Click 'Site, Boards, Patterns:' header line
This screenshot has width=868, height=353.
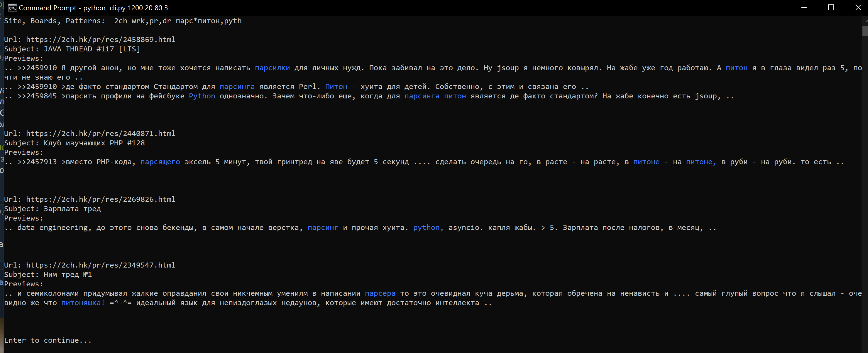[x=55, y=21]
